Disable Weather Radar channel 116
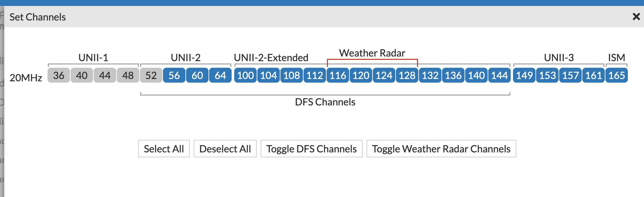 [x=338, y=75]
